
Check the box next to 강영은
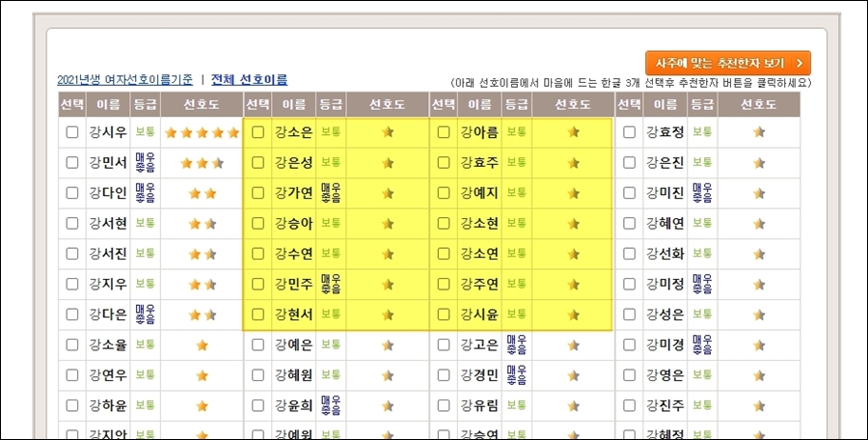pyautogui.click(x=630, y=375)
